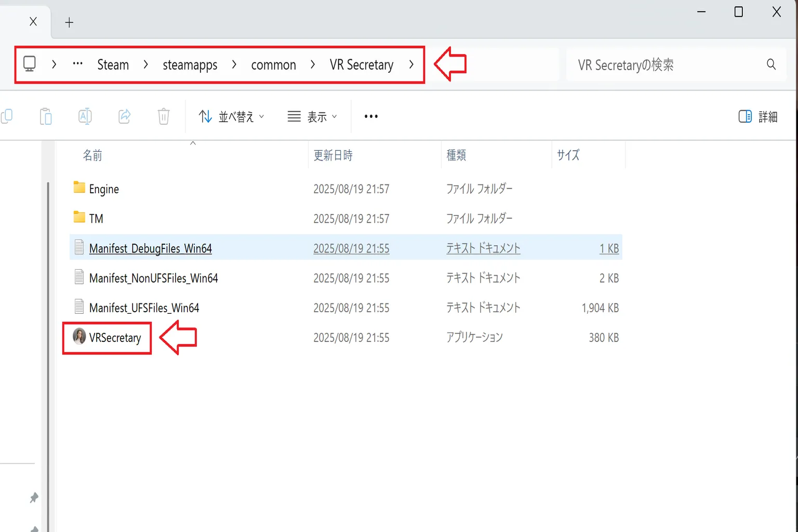Click the VR Secretary breadcrumb segment

pos(361,64)
